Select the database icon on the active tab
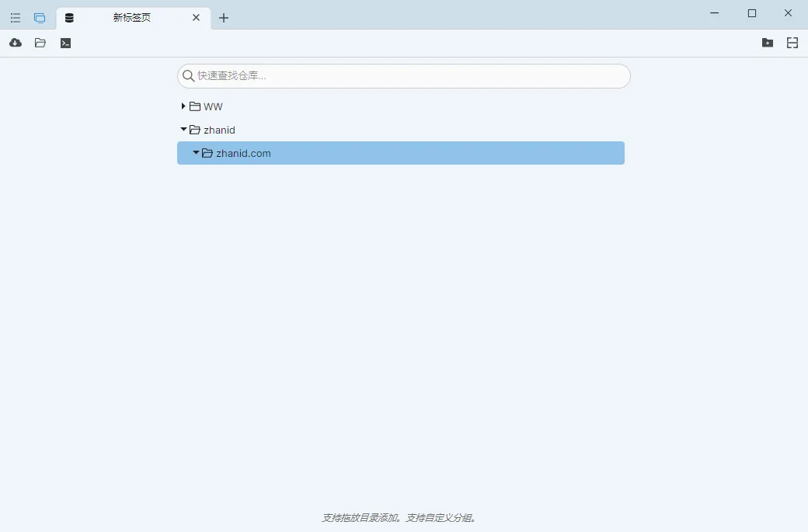 [x=69, y=17]
